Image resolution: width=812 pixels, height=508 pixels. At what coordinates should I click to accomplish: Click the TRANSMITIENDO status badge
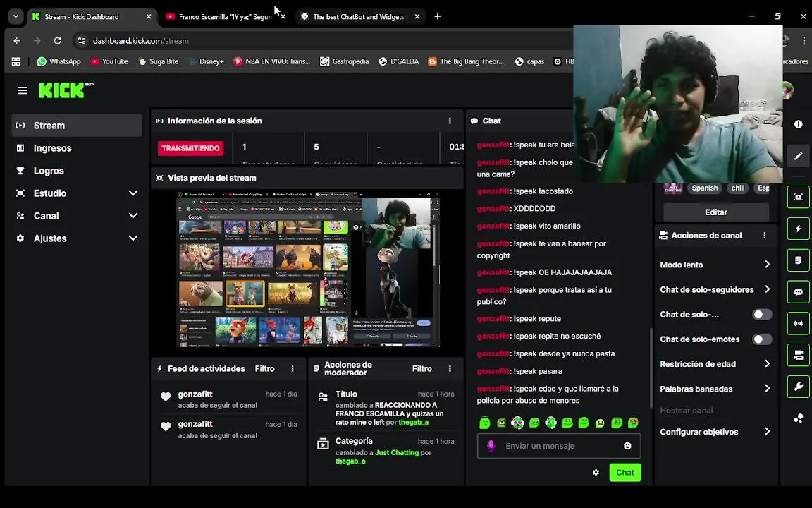190,148
